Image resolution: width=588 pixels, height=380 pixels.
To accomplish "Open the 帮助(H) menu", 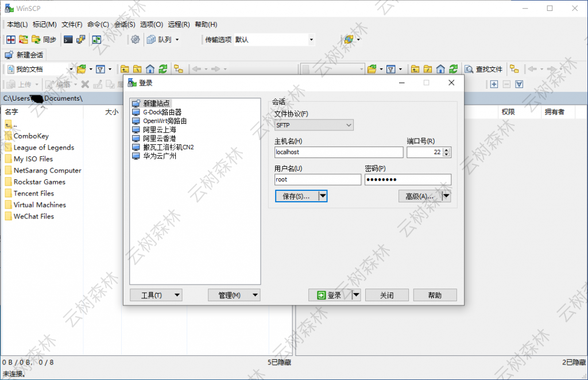I will [x=206, y=24].
